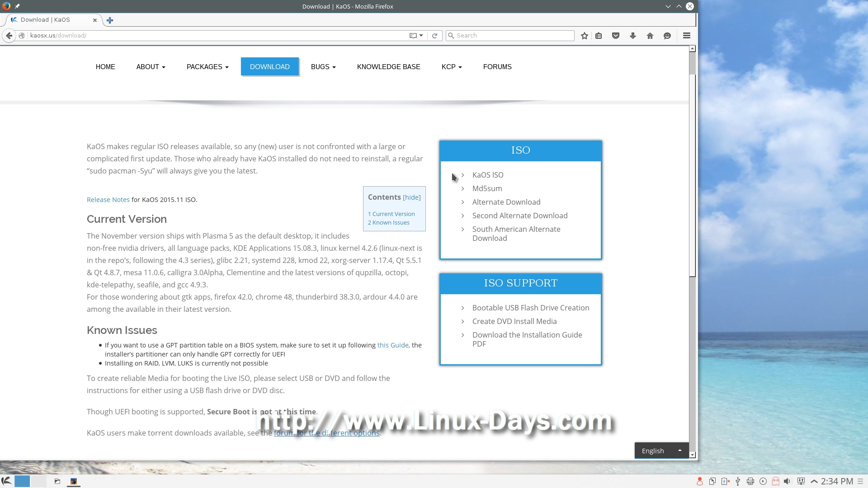
Task: Open the ghost tray icon
Action: pos(776,481)
